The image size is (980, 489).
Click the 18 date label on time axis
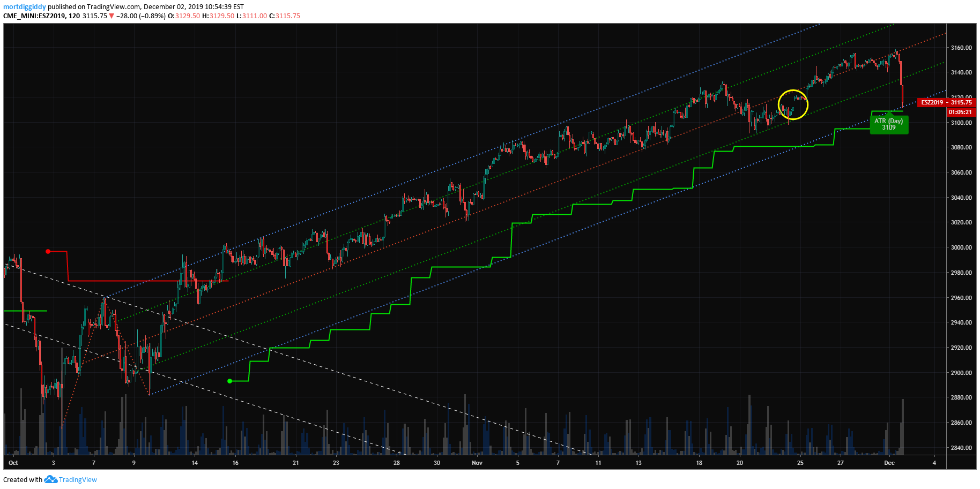[x=699, y=463]
